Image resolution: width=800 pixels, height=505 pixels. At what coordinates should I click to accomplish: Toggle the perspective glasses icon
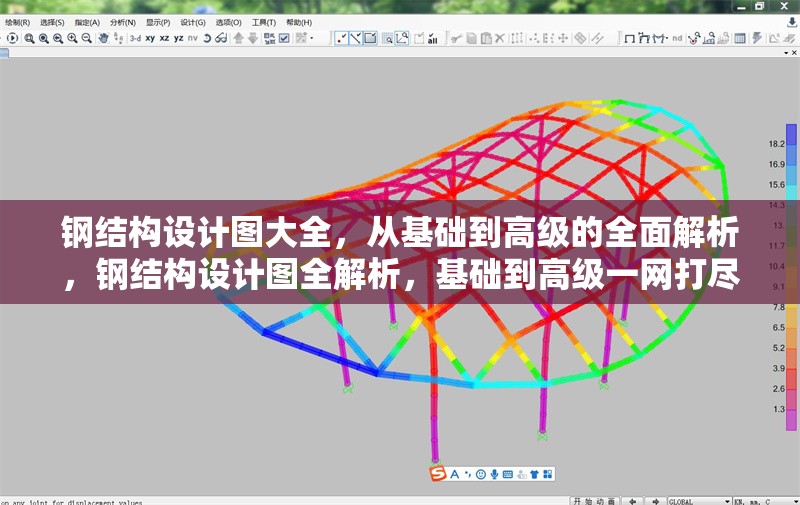(x=221, y=38)
